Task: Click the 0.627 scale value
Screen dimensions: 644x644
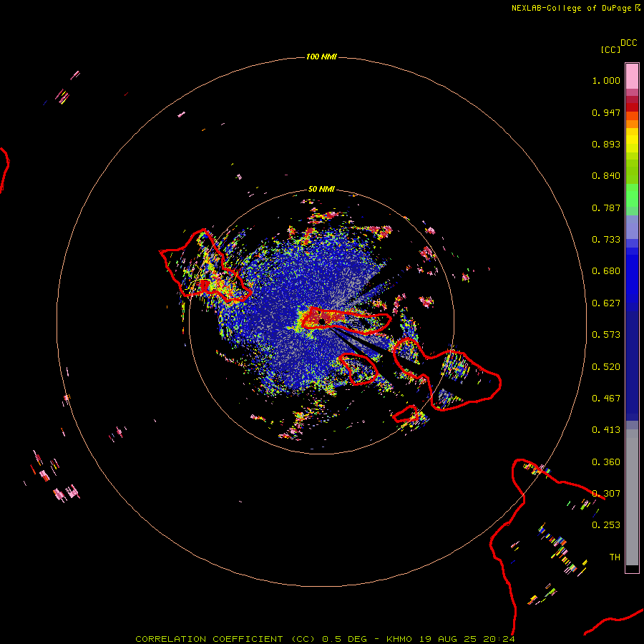Action: click(606, 303)
